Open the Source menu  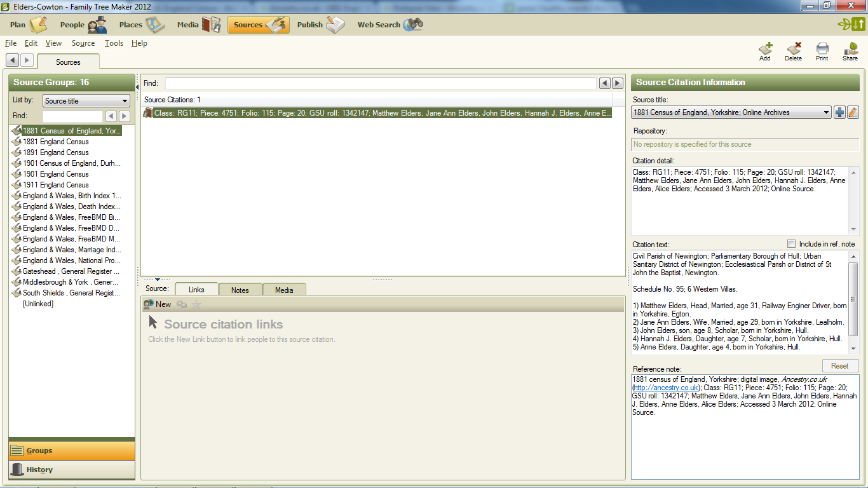click(x=83, y=43)
